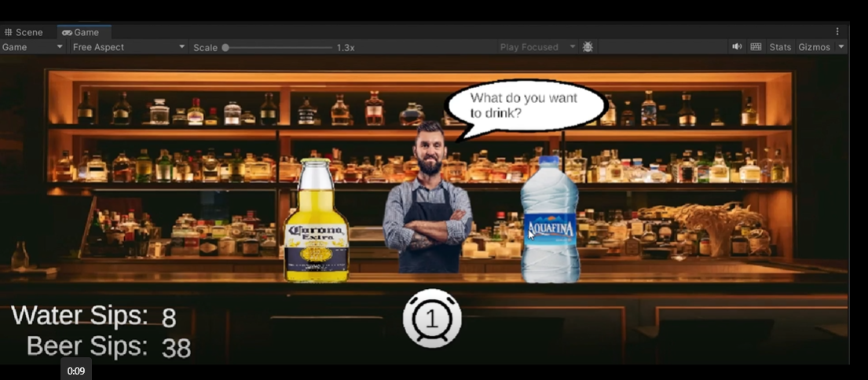Click the beer sips count 38
This screenshot has width=868, height=380.
click(x=176, y=349)
